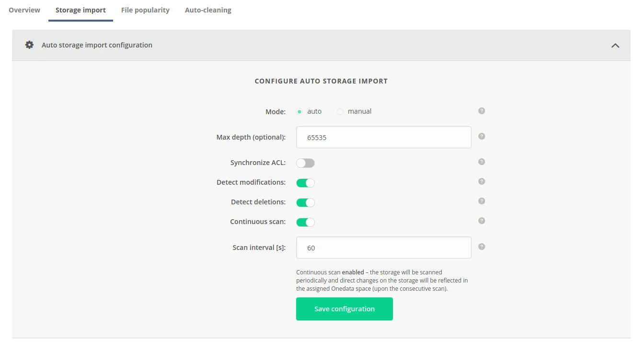The width and height of the screenshot is (644, 343).
Task: Click the Synchronize ACL help icon
Action: (x=482, y=162)
